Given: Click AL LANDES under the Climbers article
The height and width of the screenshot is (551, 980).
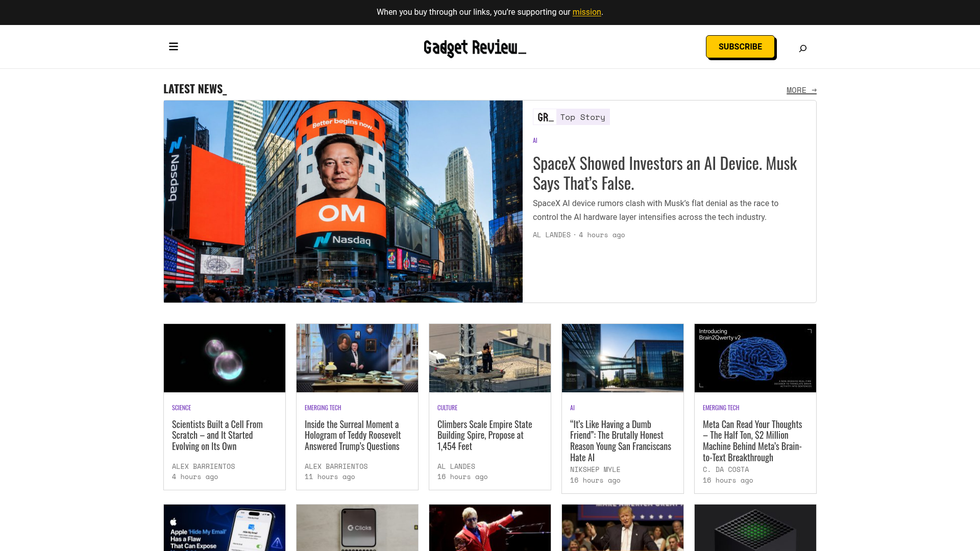Looking at the screenshot, I should tap(456, 466).
